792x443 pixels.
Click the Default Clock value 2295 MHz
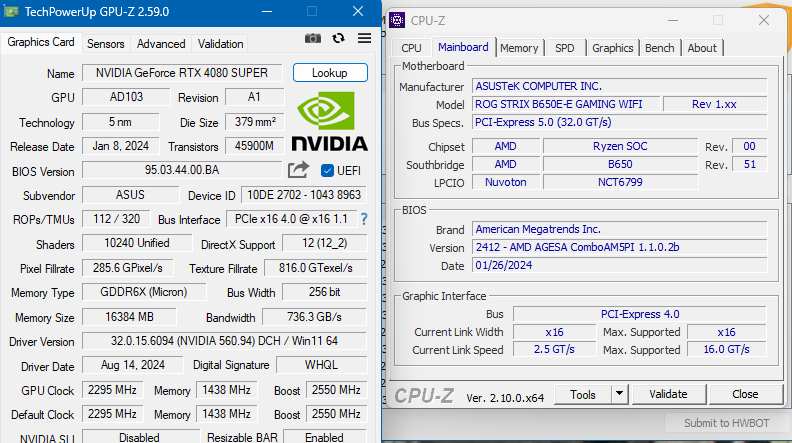point(113,414)
